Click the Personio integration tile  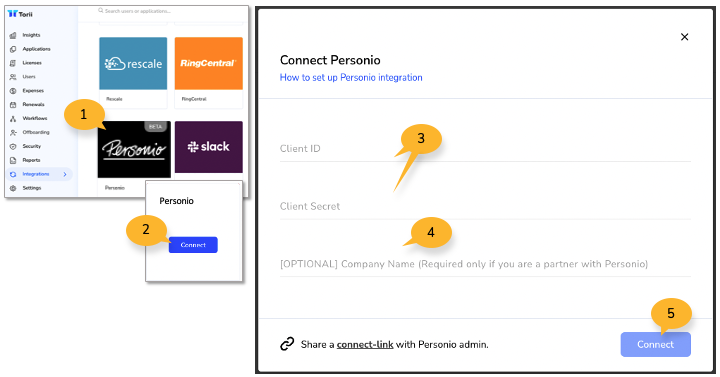coord(134,149)
